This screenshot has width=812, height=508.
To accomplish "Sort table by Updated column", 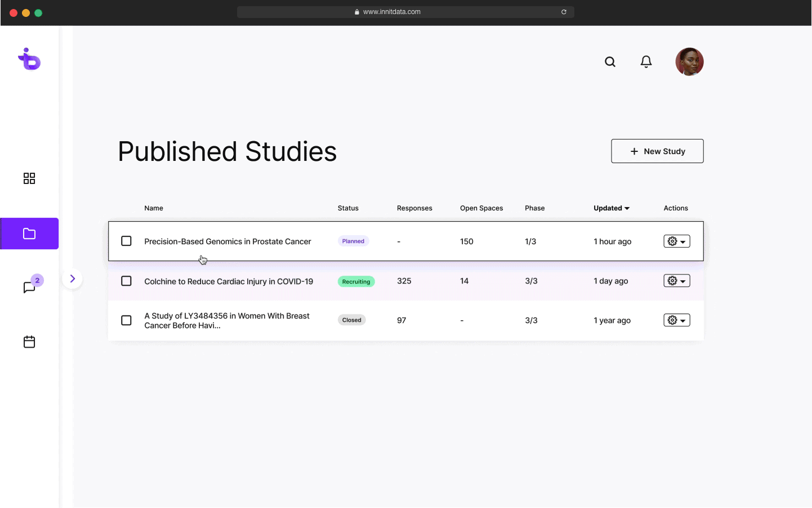I will coord(611,208).
